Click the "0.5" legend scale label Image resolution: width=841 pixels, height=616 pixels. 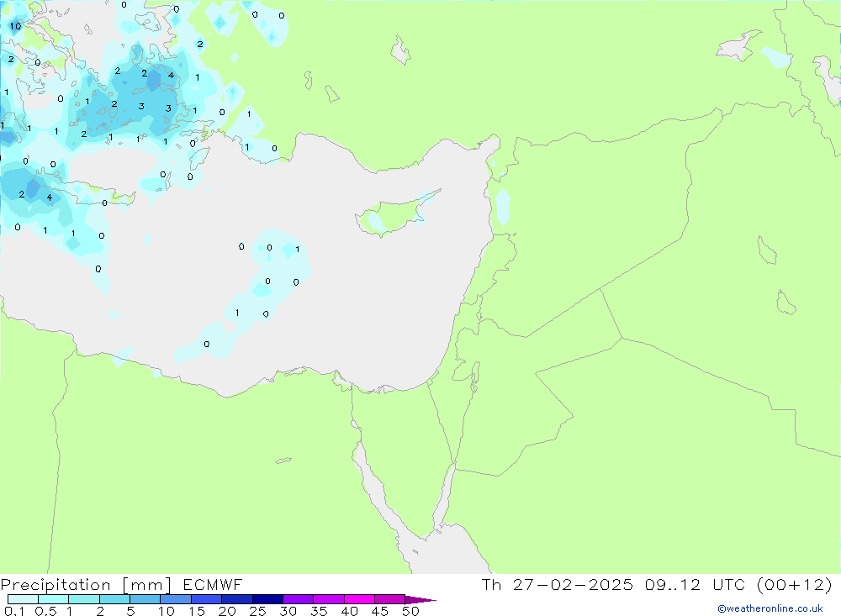click(x=45, y=611)
